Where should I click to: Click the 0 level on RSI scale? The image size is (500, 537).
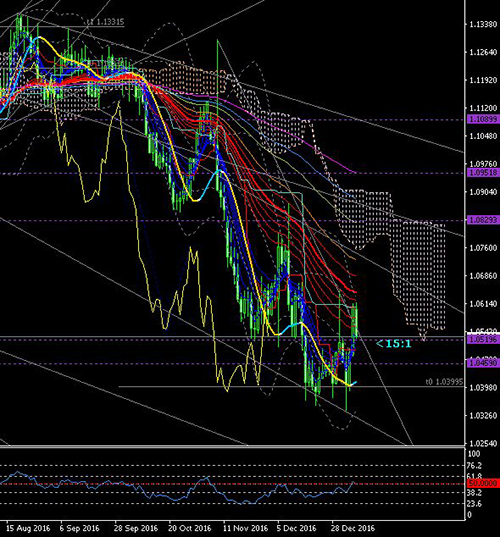tap(470, 515)
